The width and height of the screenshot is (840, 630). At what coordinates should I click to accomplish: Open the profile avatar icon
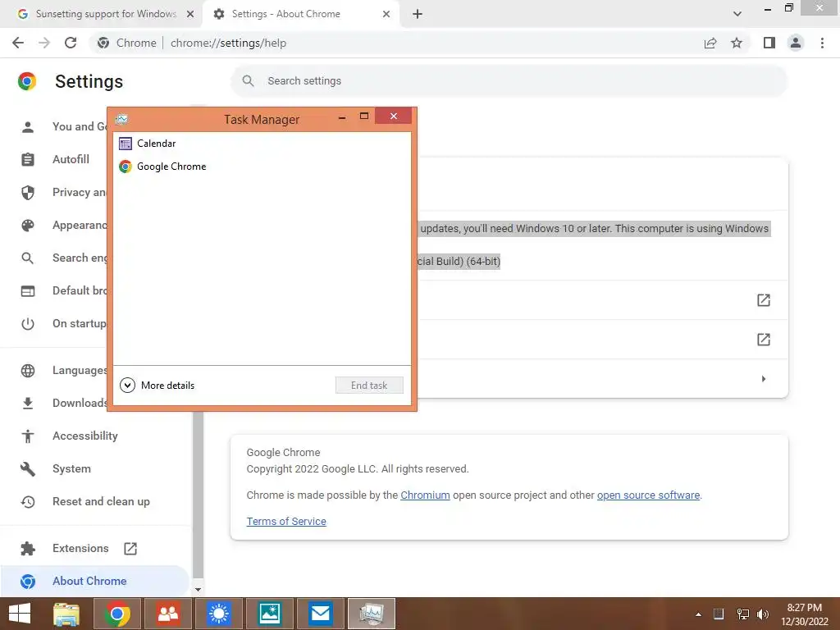click(x=796, y=43)
